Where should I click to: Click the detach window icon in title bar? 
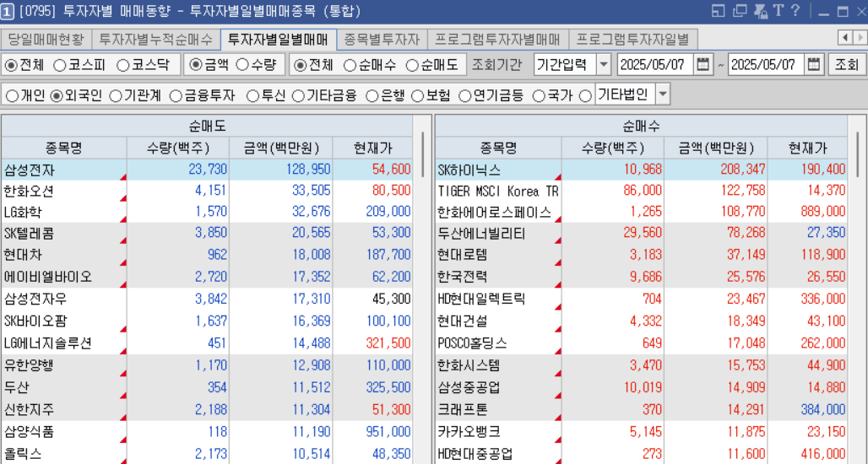tap(739, 10)
